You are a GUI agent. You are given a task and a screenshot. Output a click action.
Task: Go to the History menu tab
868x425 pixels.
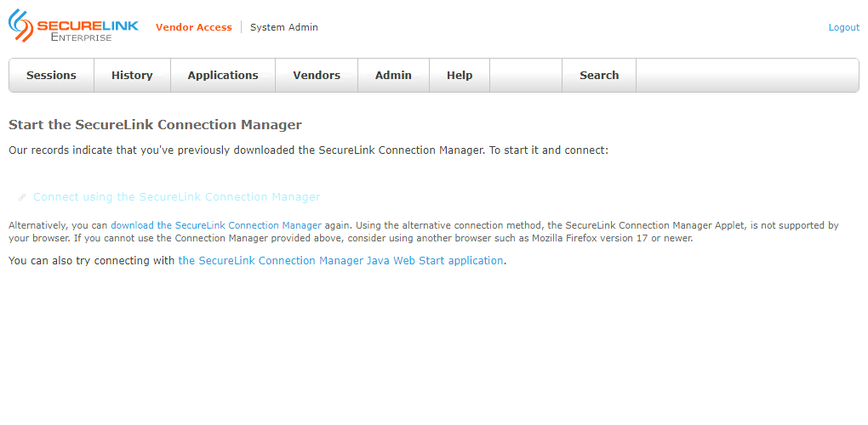[132, 76]
